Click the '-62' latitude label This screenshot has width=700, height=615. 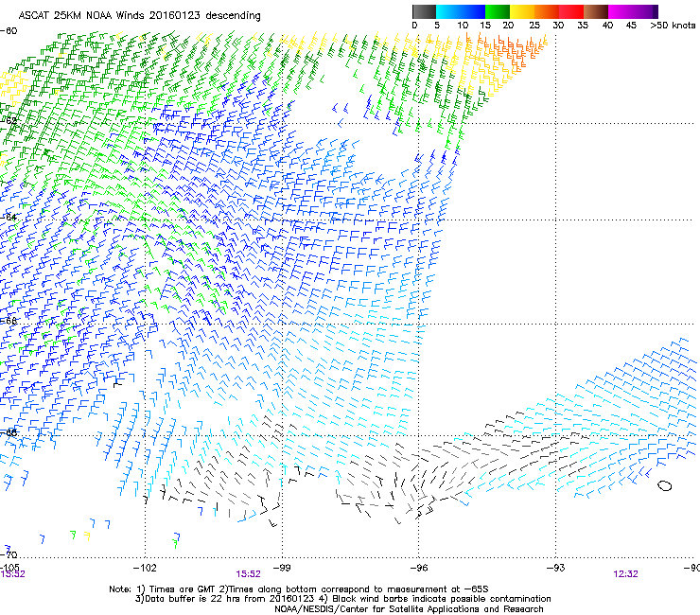(9, 120)
